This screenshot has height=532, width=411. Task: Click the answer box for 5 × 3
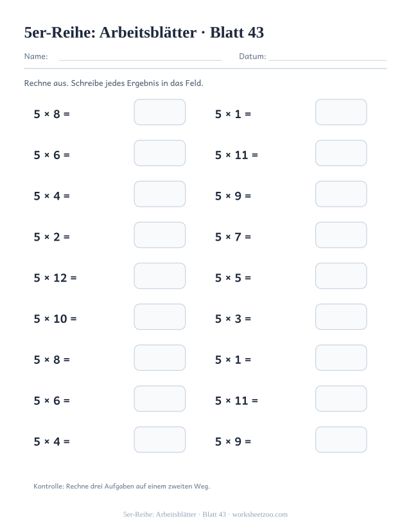(341, 317)
